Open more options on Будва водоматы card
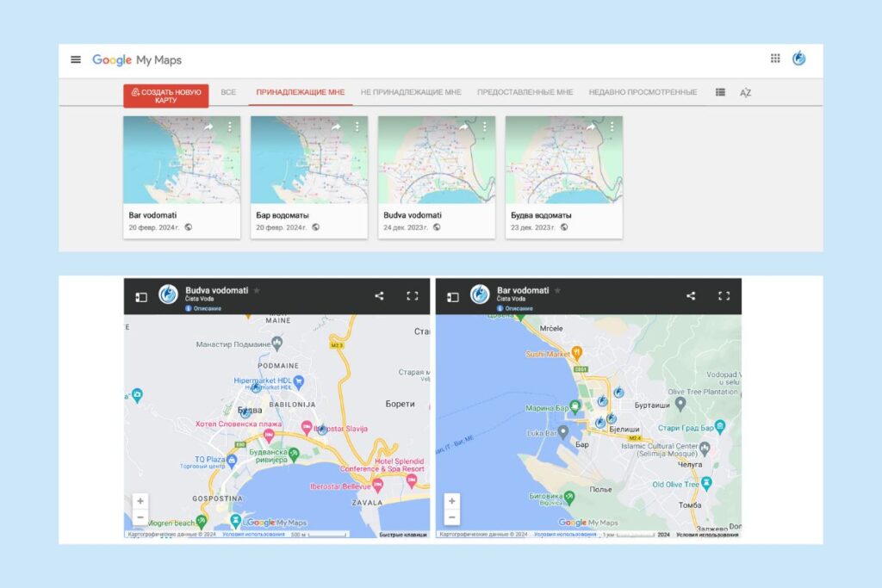882x588 pixels. [612, 127]
